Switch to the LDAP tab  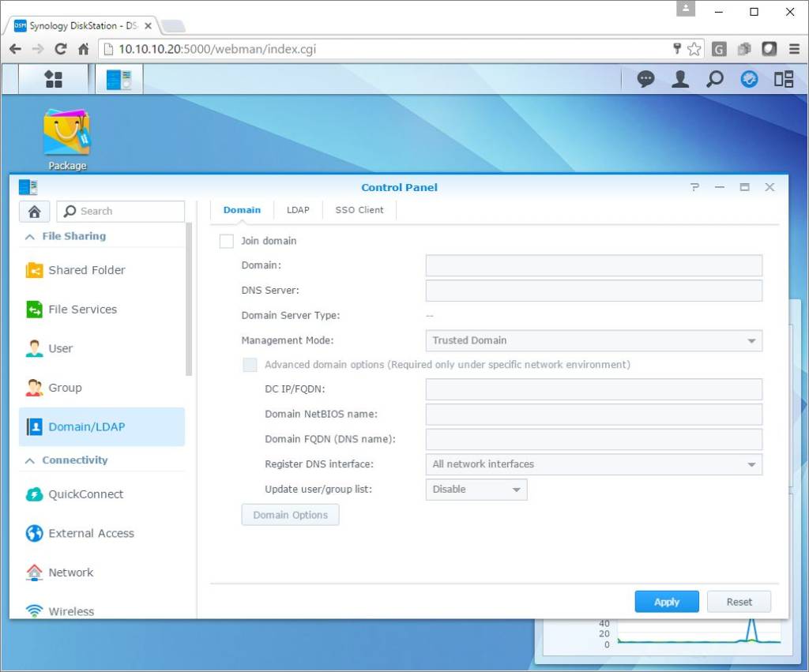(x=298, y=210)
